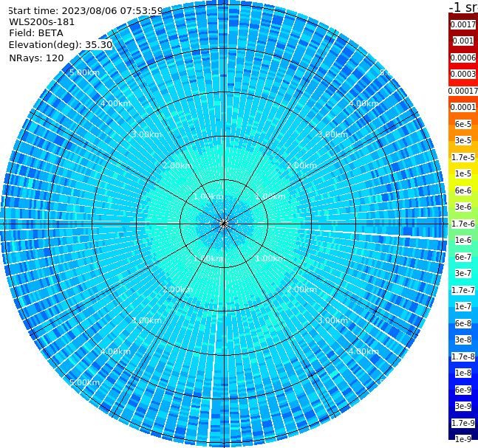Click the Start time 2023/08/06 07:53:59 text
478x448 pixels.
point(85,11)
